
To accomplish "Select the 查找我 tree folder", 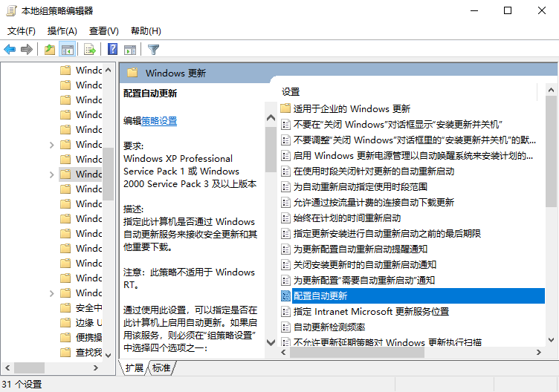I will tap(88, 352).
